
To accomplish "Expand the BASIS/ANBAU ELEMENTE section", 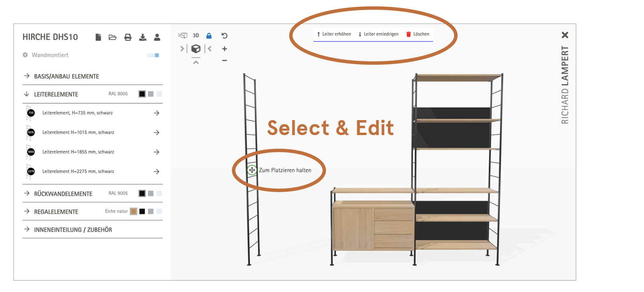I will point(66,76).
